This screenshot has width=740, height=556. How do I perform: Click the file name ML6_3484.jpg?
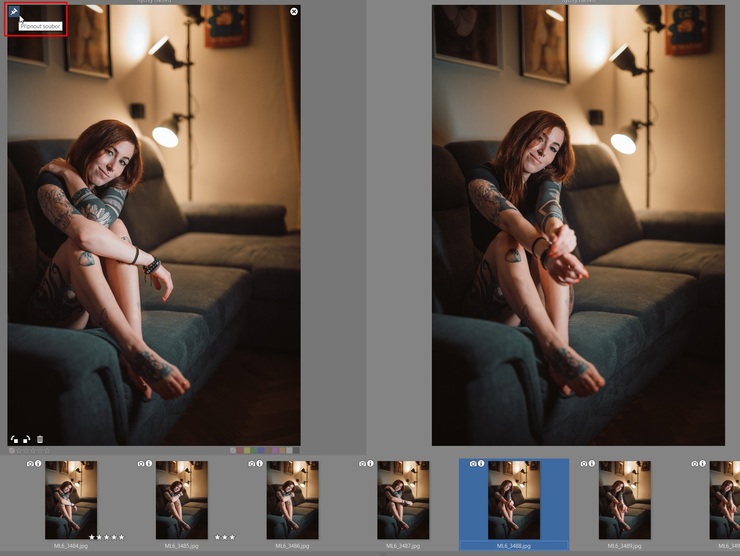click(71, 546)
